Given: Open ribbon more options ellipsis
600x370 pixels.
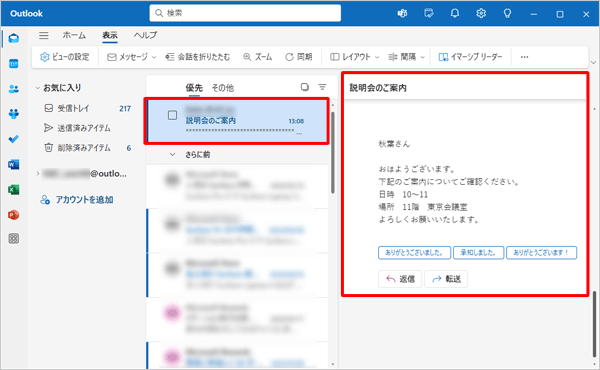Looking at the screenshot, I should coord(525,57).
